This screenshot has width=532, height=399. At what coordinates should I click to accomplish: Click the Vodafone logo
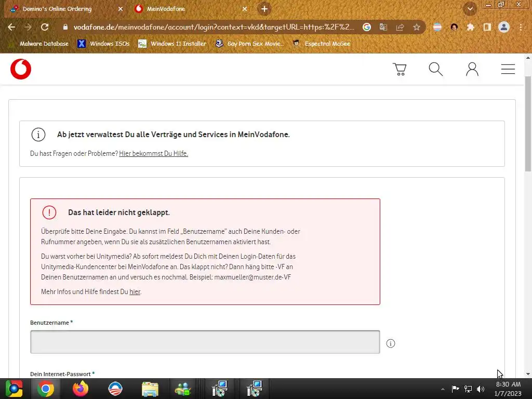[x=21, y=69]
